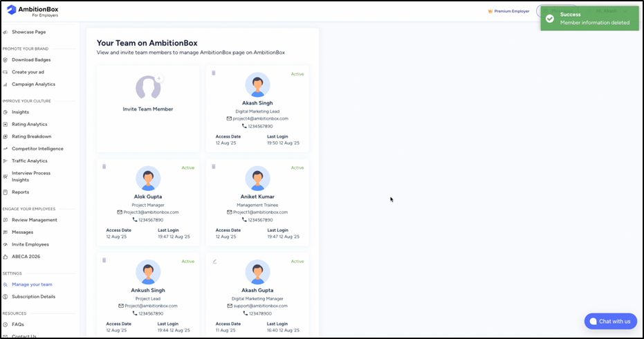Screen dimensions: 644x339
Task: Open Chat with us widget
Action: point(610,321)
